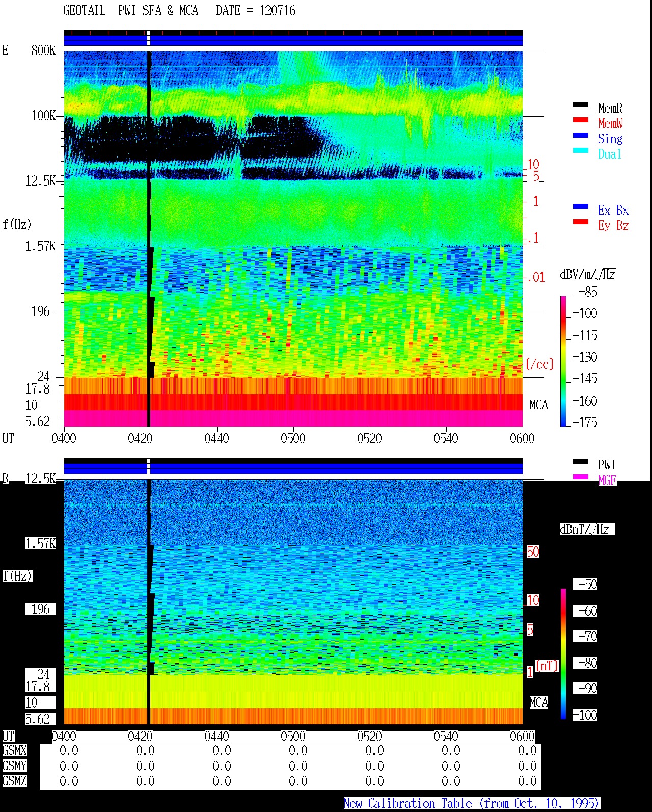Click the magenta 5.62 Hz band in the E spectrogram
Screen dimensions: 652x812
(x=293, y=418)
